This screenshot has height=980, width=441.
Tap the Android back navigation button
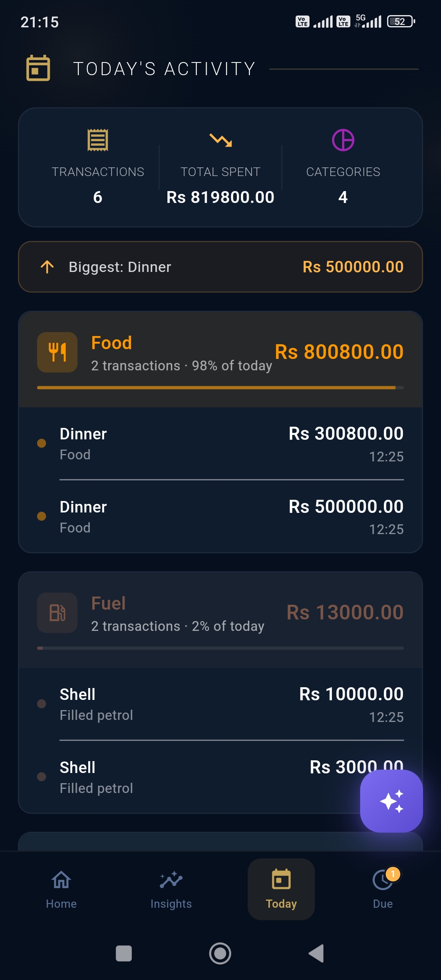click(x=316, y=953)
